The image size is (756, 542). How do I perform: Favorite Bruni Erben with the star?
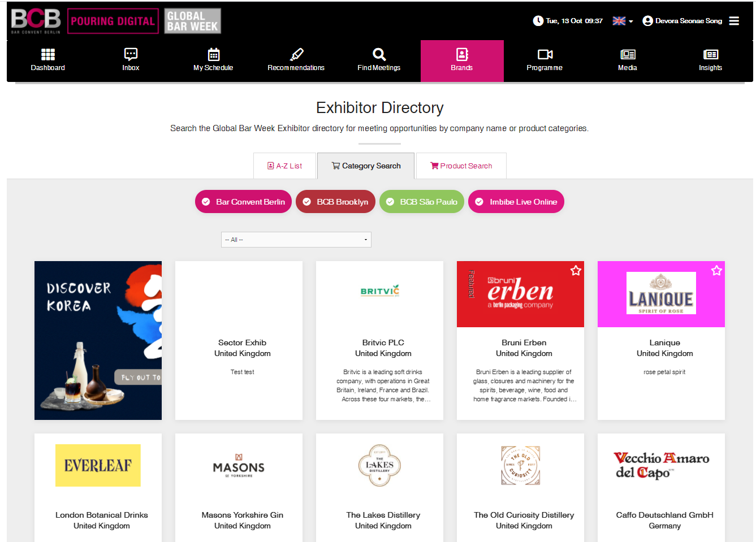(576, 271)
